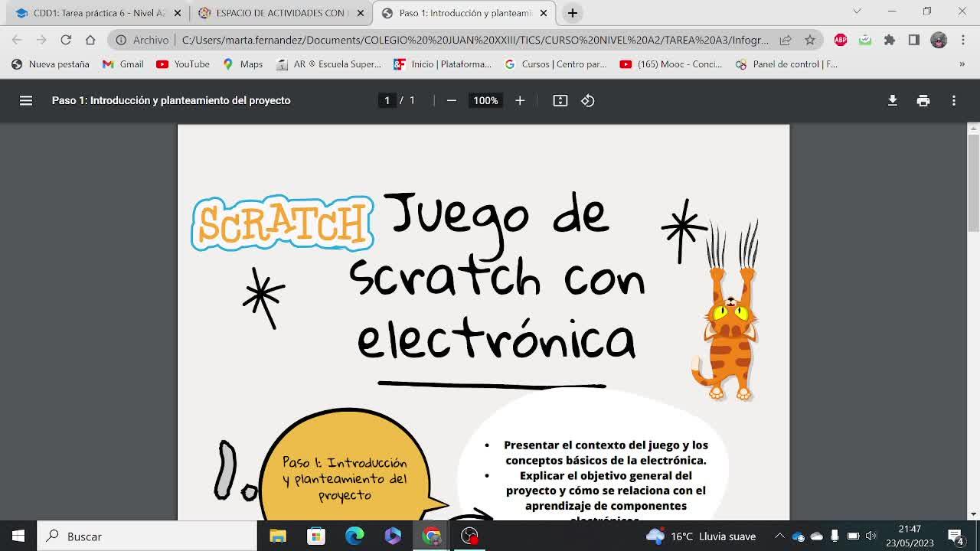Open a new browser tab
Screen dimensions: 980x551
tap(573, 13)
